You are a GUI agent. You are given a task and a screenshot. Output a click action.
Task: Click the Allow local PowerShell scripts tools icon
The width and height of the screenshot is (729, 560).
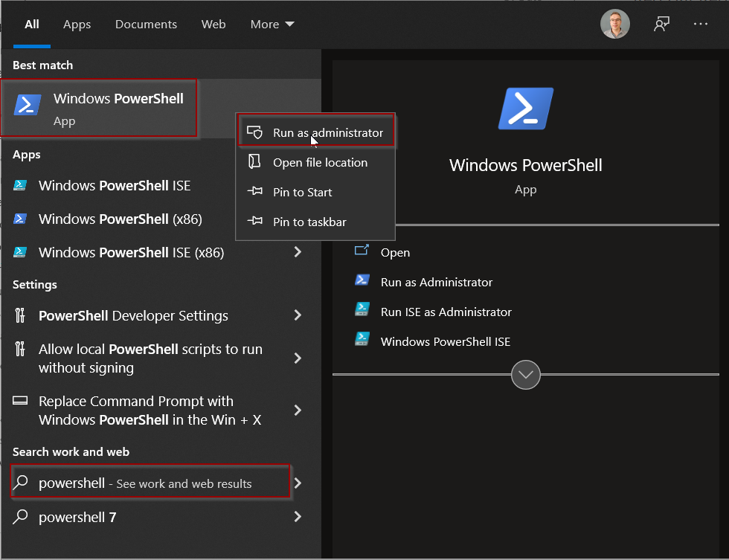tap(19, 349)
